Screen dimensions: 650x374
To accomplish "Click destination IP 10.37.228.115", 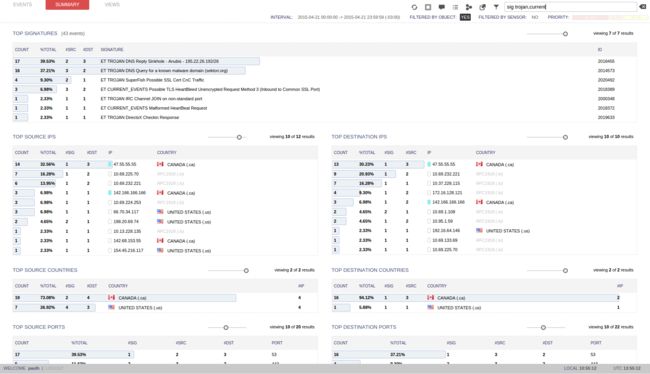I will [446, 183].
